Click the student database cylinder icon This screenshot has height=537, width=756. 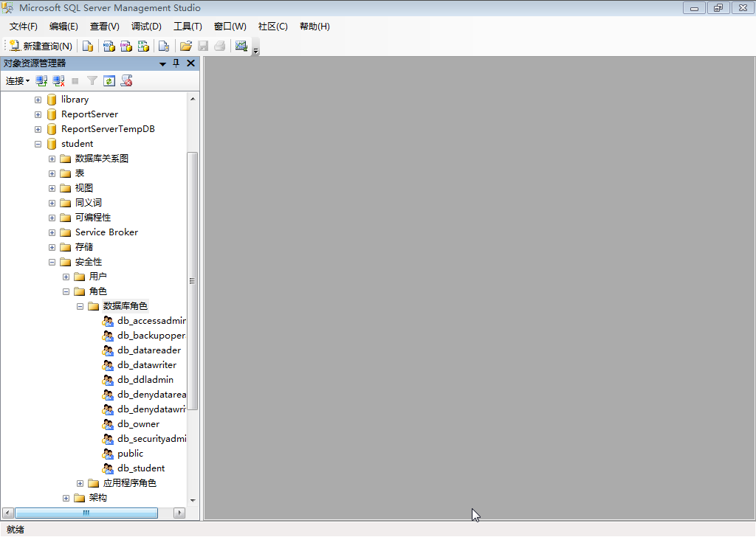[x=52, y=144]
